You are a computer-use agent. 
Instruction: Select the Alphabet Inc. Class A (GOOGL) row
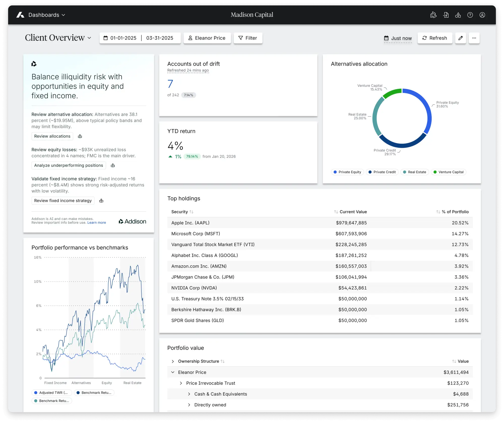pyautogui.click(x=320, y=255)
